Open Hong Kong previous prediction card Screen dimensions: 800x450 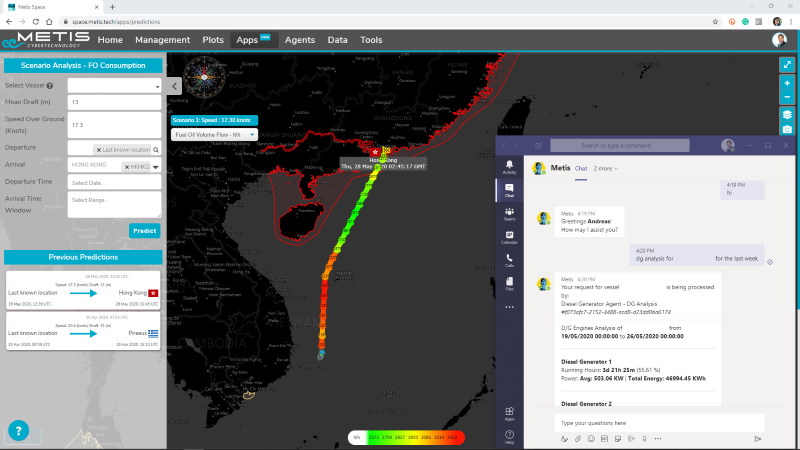(83, 290)
